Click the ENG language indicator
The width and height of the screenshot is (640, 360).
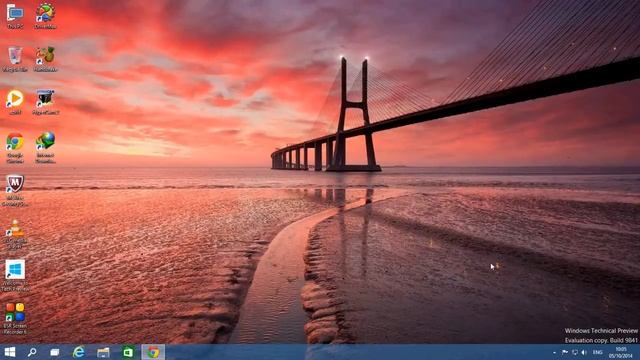pyautogui.click(x=598, y=352)
